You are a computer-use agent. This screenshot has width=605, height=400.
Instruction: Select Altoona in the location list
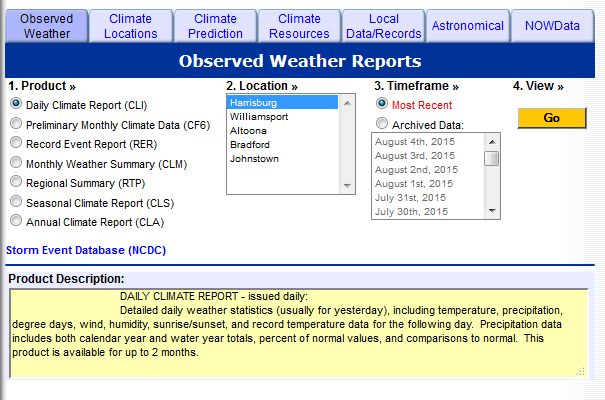282,131
